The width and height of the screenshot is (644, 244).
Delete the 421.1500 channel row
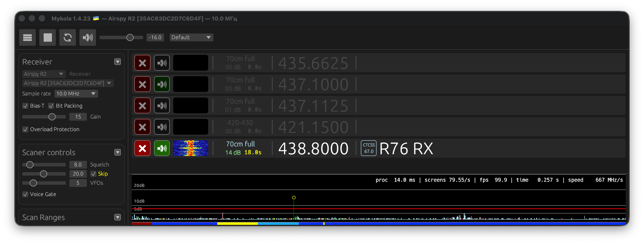[142, 127]
